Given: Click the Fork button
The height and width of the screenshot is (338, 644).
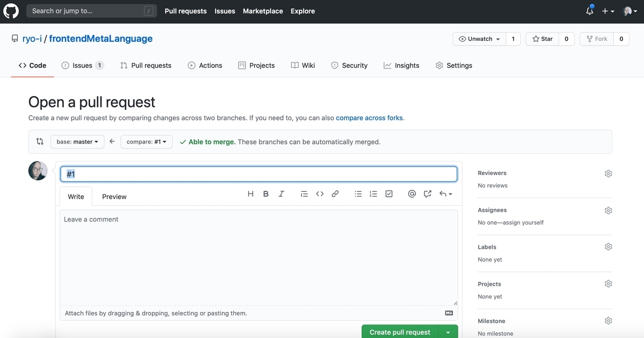Looking at the screenshot, I should click(597, 39).
